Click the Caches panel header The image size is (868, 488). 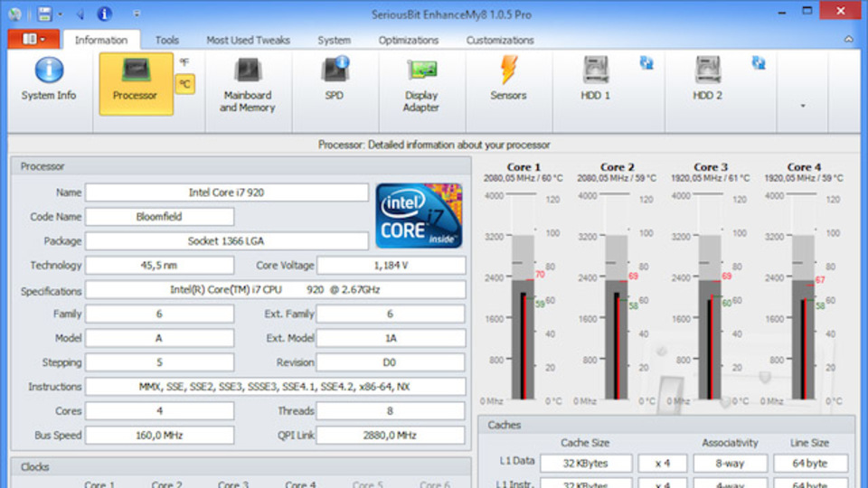point(666,425)
